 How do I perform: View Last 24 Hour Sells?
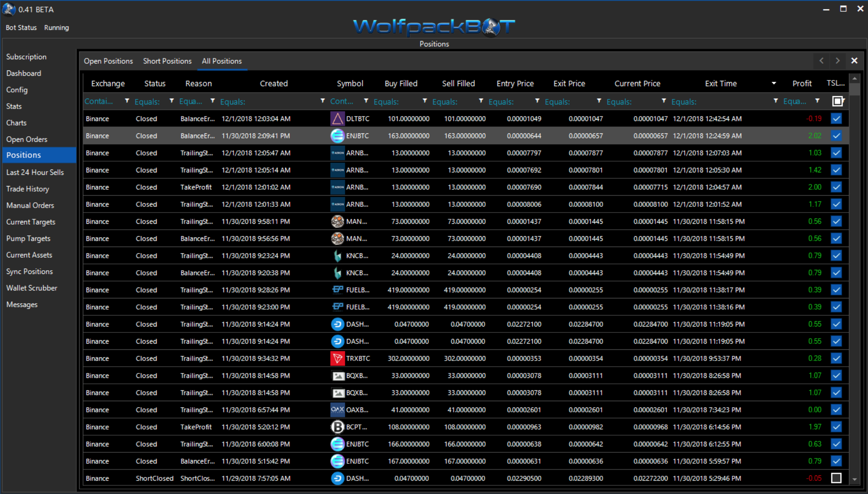click(35, 172)
